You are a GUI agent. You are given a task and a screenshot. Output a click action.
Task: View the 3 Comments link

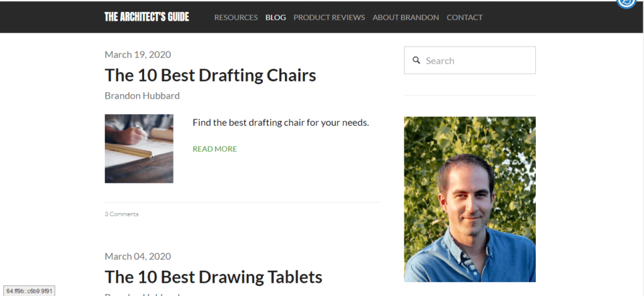[x=121, y=214]
